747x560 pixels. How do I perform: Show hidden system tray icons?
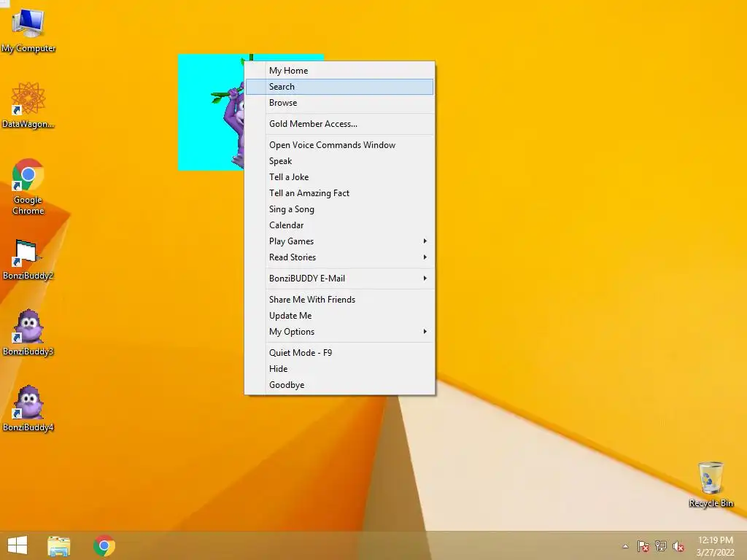pos(625,546)
